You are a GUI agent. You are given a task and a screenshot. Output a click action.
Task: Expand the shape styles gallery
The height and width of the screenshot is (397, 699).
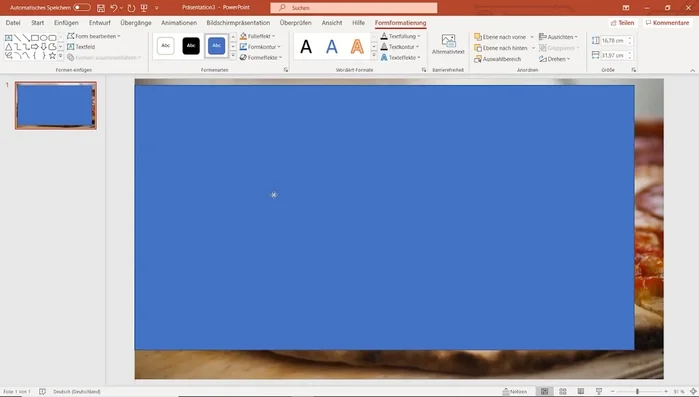[233, 56]
